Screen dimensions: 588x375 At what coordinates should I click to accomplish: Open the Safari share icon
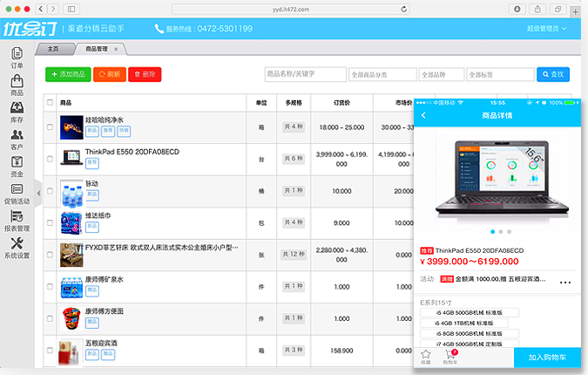click(x=537, y=9)
